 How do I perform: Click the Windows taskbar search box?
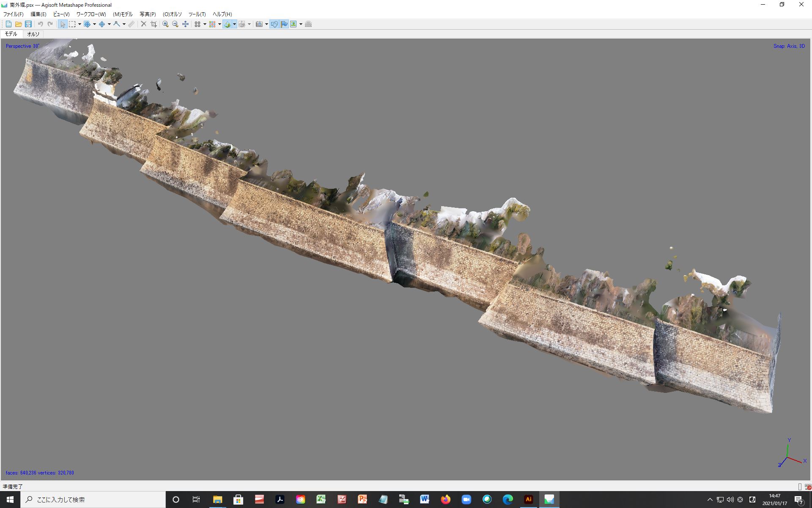tap(93, 500)
